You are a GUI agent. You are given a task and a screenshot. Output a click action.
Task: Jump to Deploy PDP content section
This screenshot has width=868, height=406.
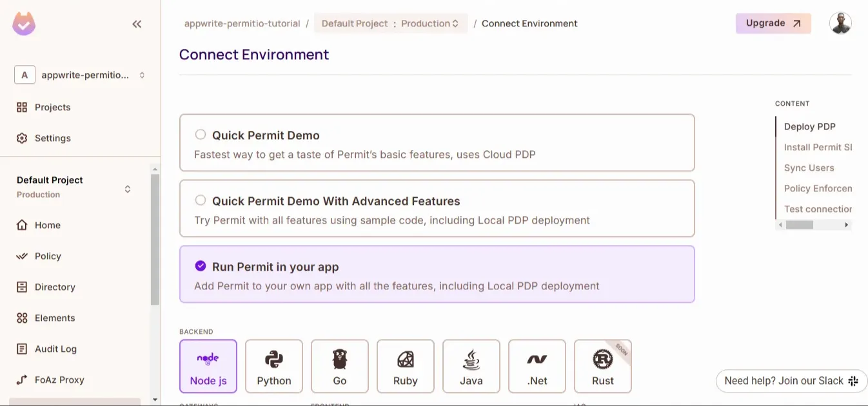pos(810,126)
